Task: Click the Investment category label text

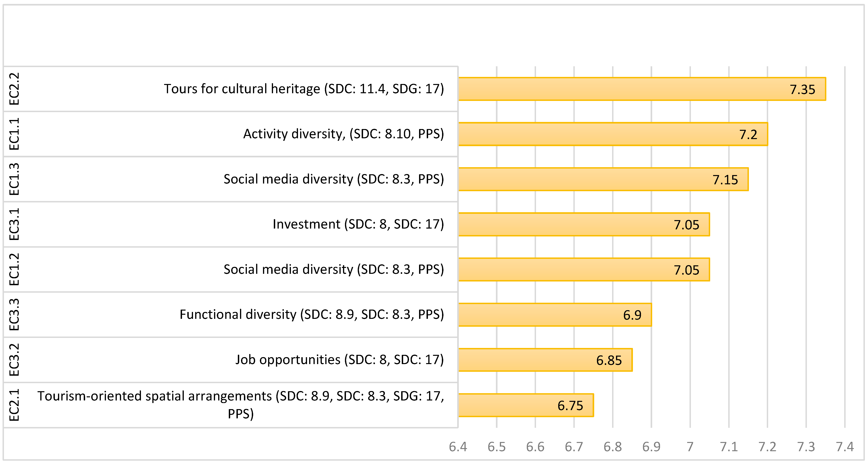Action: [358, 224]
